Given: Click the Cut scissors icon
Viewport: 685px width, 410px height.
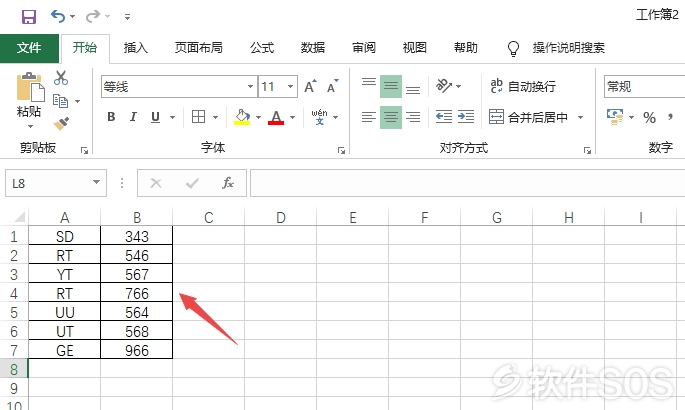Looking at the screenshot, I should tap(61, 78).
